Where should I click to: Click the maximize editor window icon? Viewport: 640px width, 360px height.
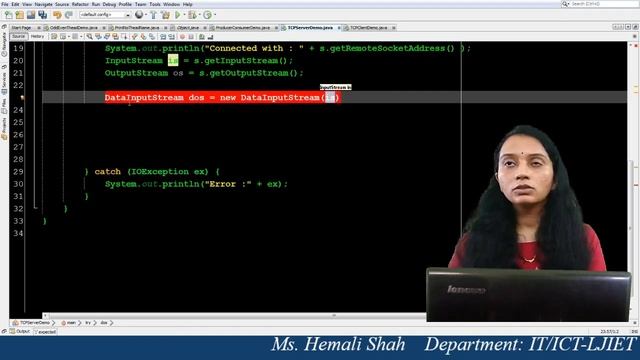[x=635, y=27]
